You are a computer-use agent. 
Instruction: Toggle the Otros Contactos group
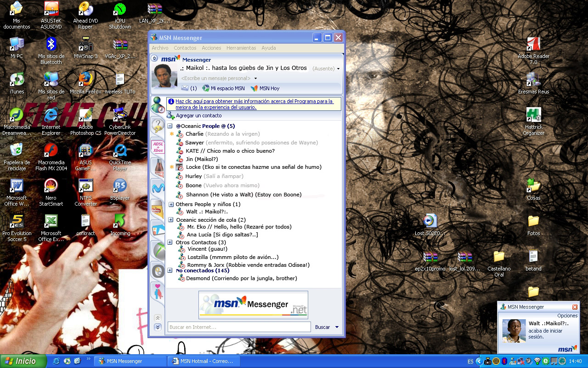click(x=170, y=242)
